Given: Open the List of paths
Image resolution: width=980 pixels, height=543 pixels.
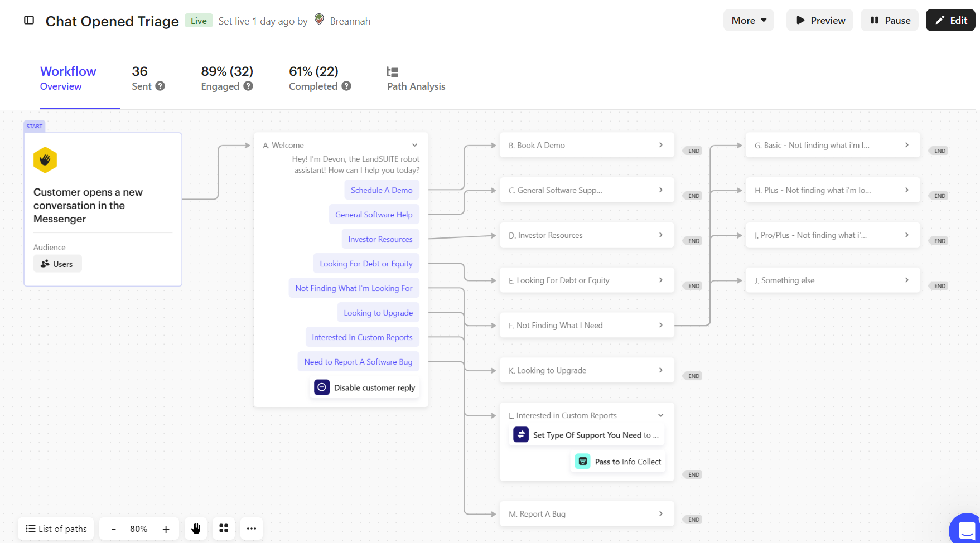Looking at the screenshot, I should (x=56, y=529).
